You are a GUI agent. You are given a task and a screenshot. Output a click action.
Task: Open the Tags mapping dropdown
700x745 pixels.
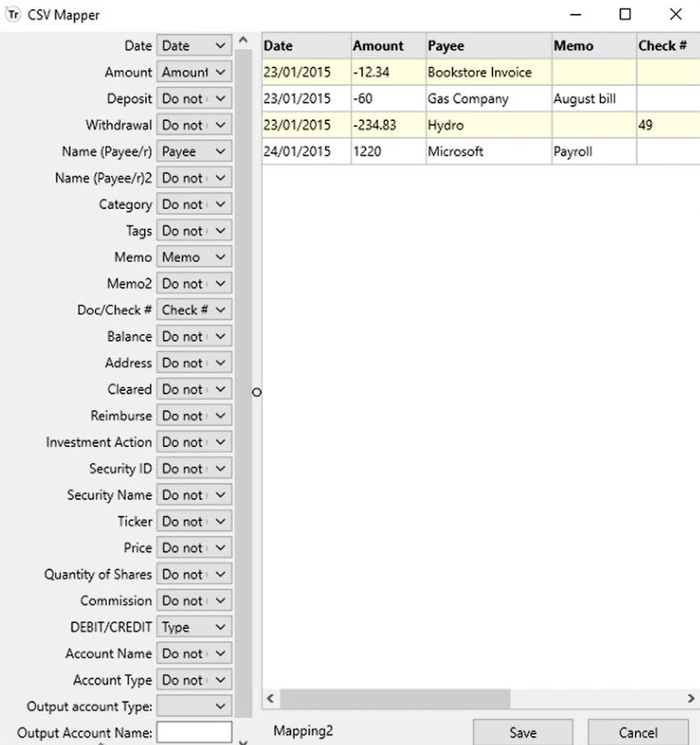coord(194,230)
